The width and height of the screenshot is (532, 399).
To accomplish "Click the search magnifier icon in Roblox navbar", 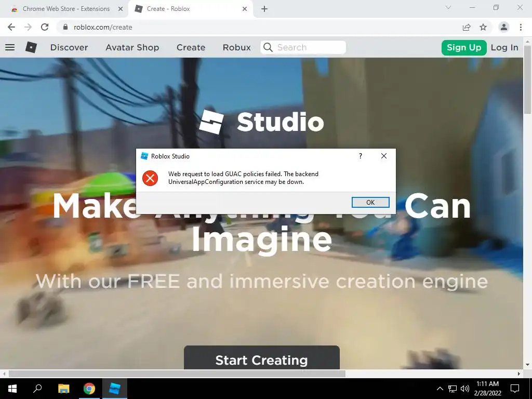I will [x=268, y=47].
